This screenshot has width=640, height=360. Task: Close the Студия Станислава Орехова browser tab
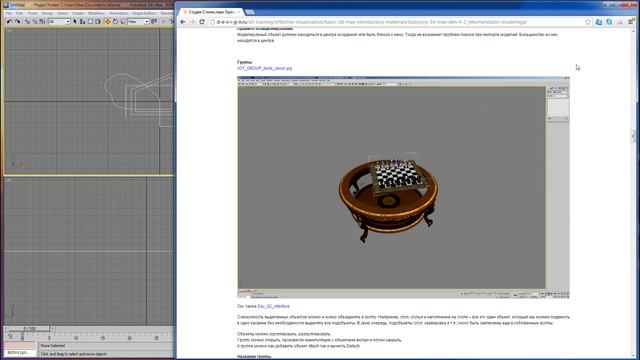click(238, 12)
